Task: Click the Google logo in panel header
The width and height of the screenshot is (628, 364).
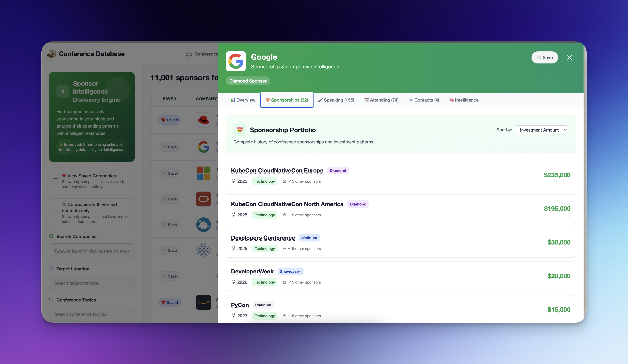Action: point(235,61)
